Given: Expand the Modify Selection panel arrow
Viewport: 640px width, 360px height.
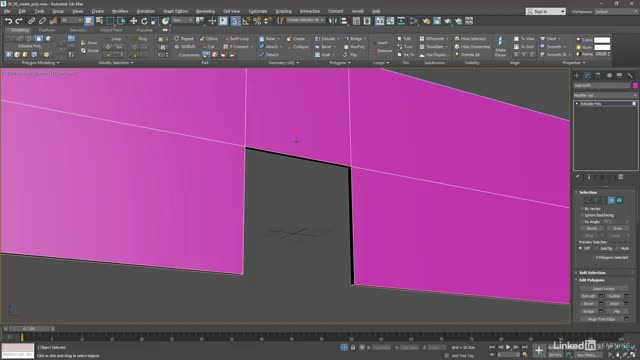Looking at the screenshot, I should pos(132,63).
